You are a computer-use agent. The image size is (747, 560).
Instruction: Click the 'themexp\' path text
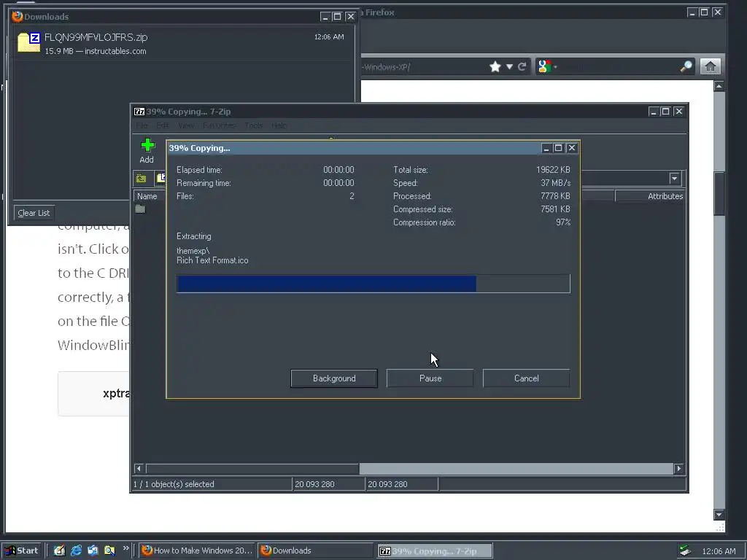coord(193,251)
